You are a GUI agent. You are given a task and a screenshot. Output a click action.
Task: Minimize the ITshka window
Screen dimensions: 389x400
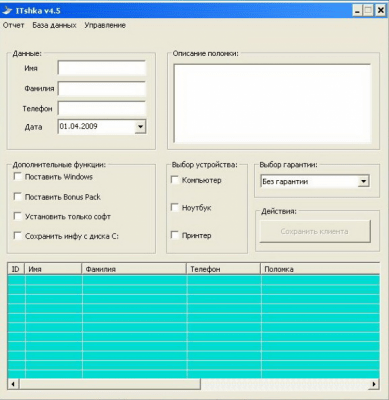pos(357,11)
